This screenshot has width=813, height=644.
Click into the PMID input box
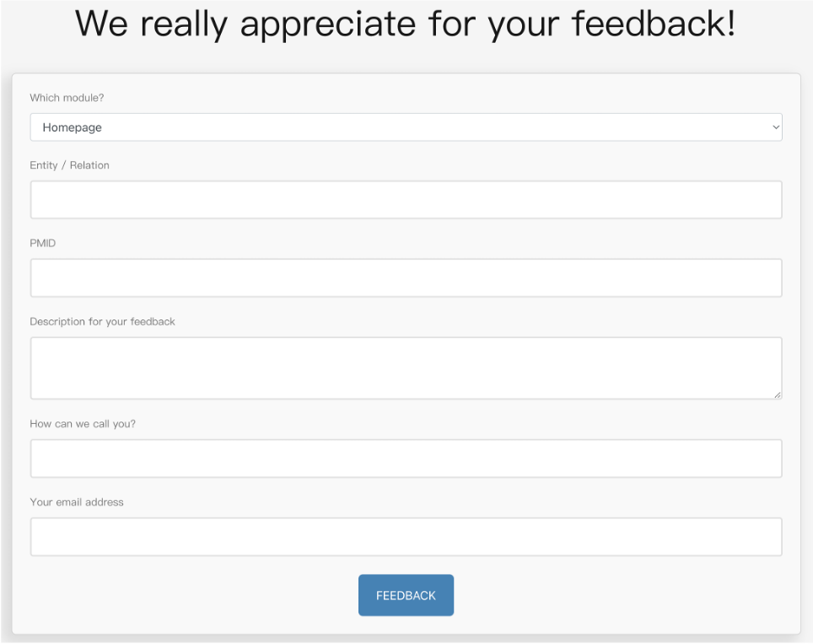pos(405,278)
